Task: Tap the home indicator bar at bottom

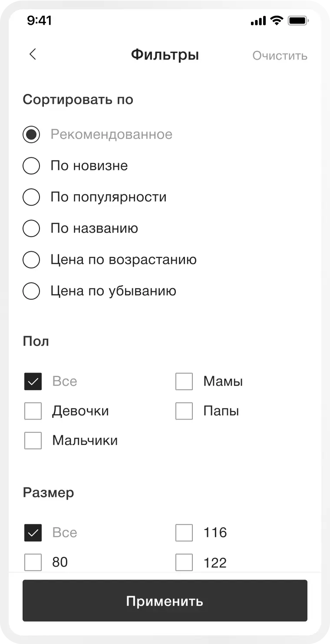Action: point(165,634)
